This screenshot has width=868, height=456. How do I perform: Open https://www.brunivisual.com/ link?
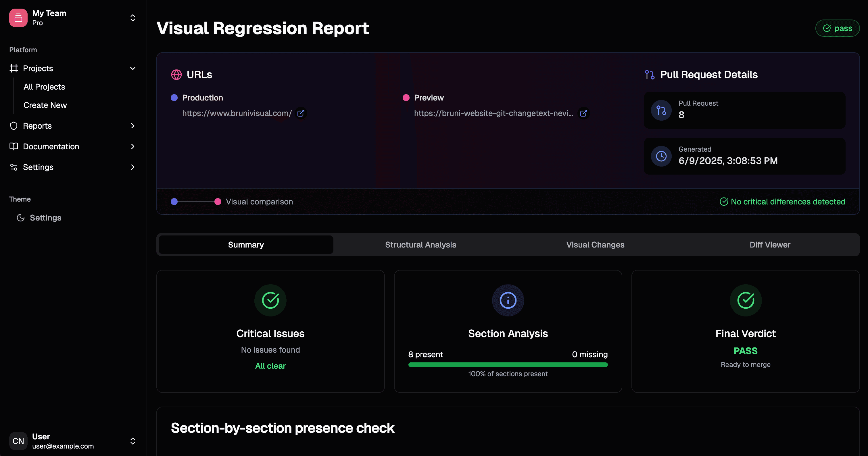[237, 113]
